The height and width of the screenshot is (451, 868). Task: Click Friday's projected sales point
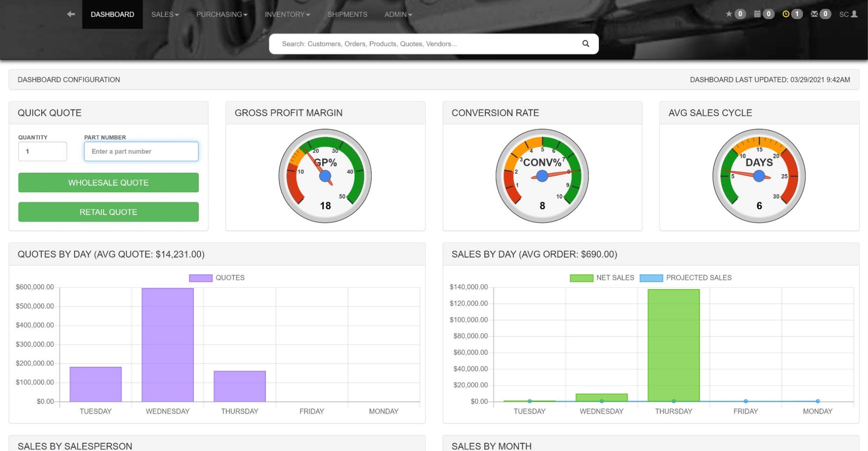(746, 401)
